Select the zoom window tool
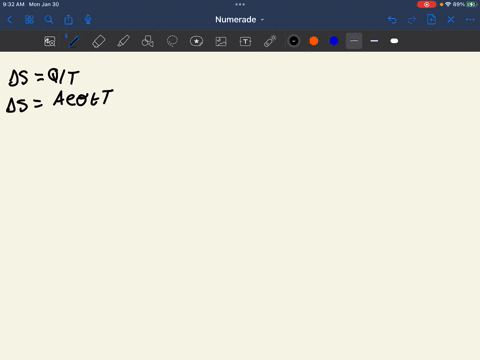 tap(50, 41)
